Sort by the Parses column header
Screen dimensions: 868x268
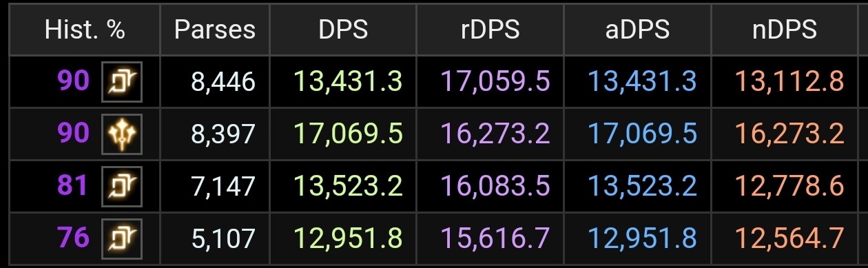click(x=215, y=30)
